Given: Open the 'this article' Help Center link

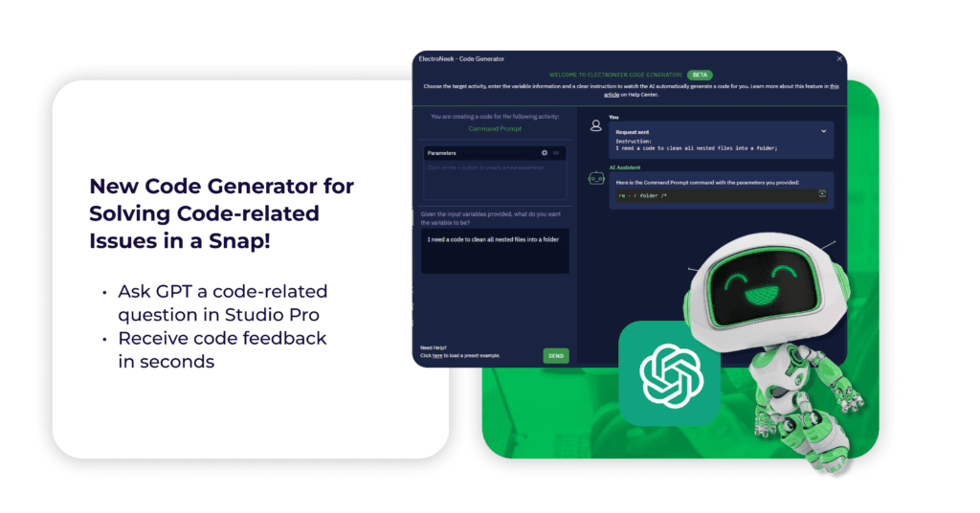Looking at the screenshot, I should tap(617, 91).
